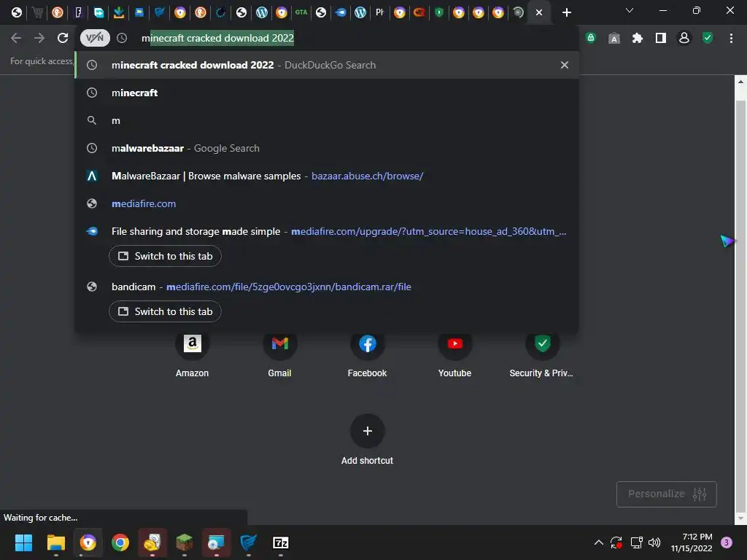This screenshot has width=747, height=560.
Task: Select the 'minecraft' history suggestion
Action: [327, 93]
